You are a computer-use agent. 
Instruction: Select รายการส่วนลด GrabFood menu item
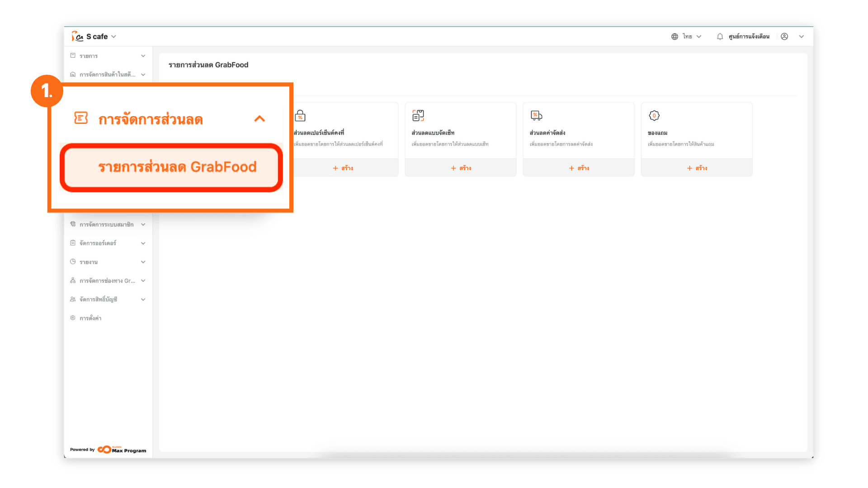[x=177, y=167]
